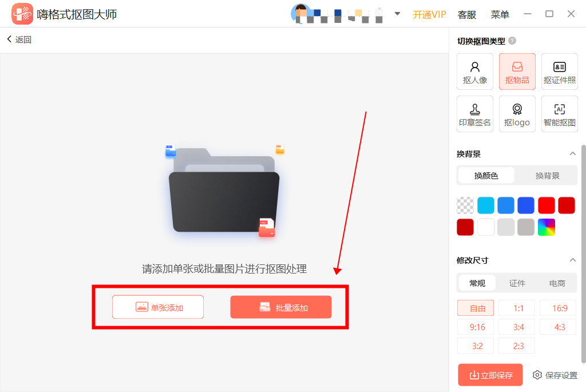Close the application window
The width and height of the screenshot is (586, 392).
click(x=571, y=14)
